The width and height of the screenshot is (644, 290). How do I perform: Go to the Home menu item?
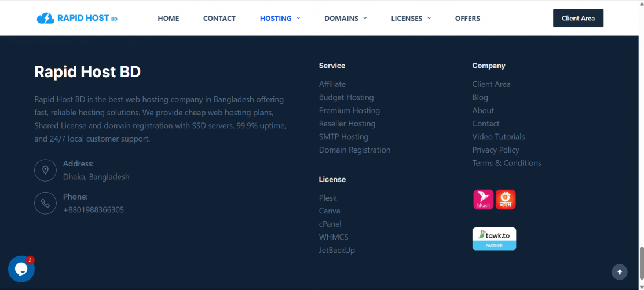tap(169, 19)
